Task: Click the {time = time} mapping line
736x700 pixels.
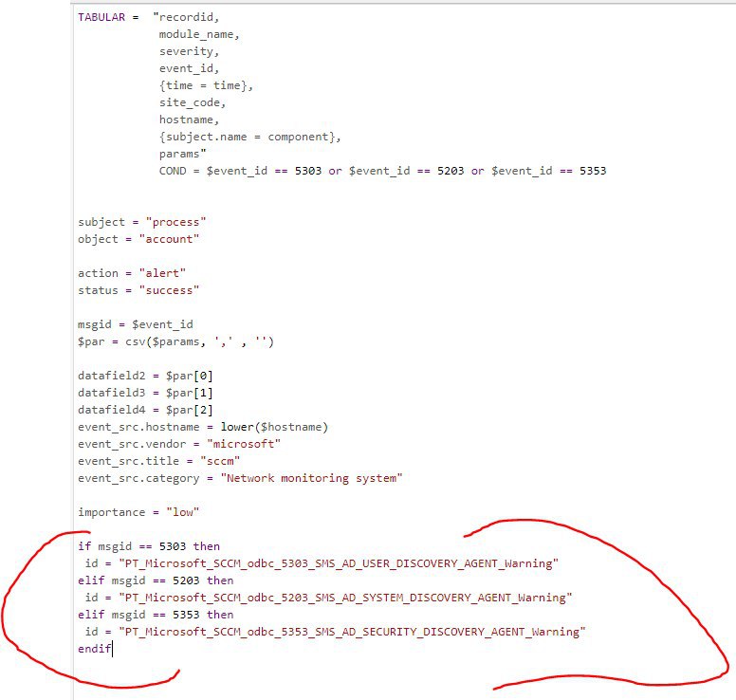Action: tap(206, 86)
